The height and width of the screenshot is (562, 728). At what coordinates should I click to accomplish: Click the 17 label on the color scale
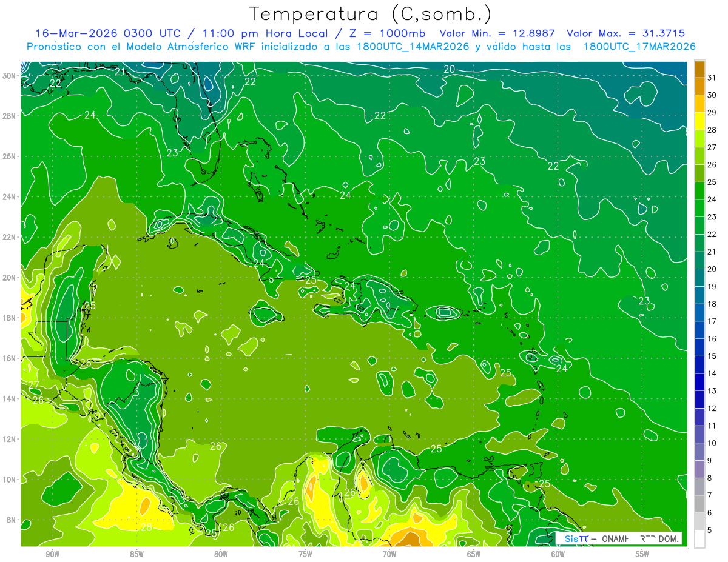point(712,321)
